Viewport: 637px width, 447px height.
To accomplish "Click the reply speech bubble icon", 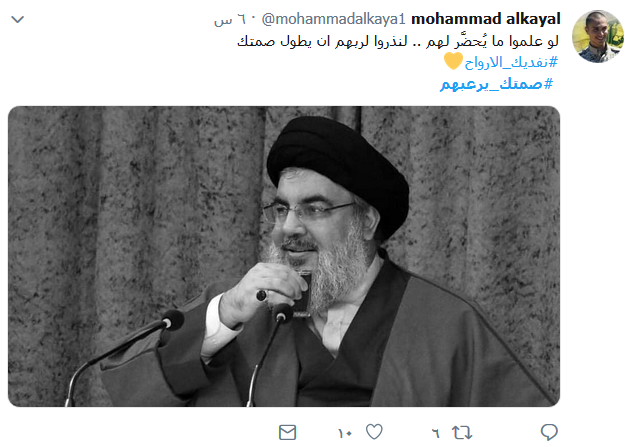I will tap(549, 432).
